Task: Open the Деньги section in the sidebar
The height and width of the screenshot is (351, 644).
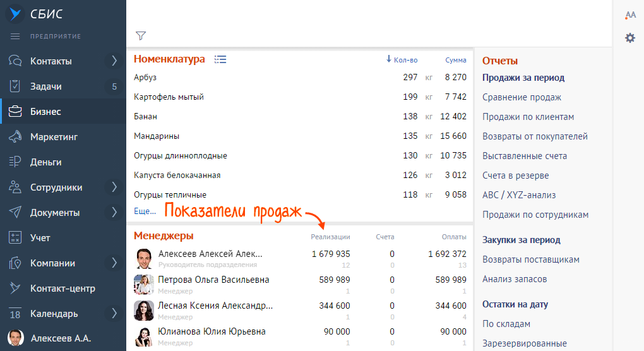Action: coord(45,162)
